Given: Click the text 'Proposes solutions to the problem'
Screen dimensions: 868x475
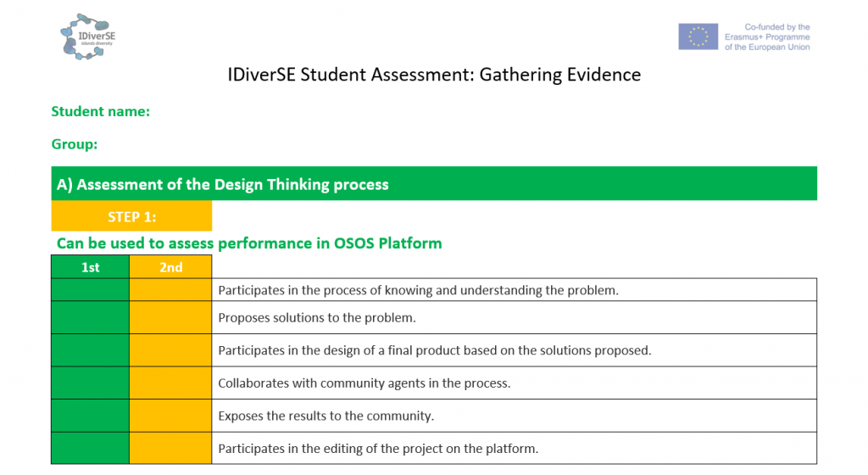Looking at the screenshot, I should [317, 318].
